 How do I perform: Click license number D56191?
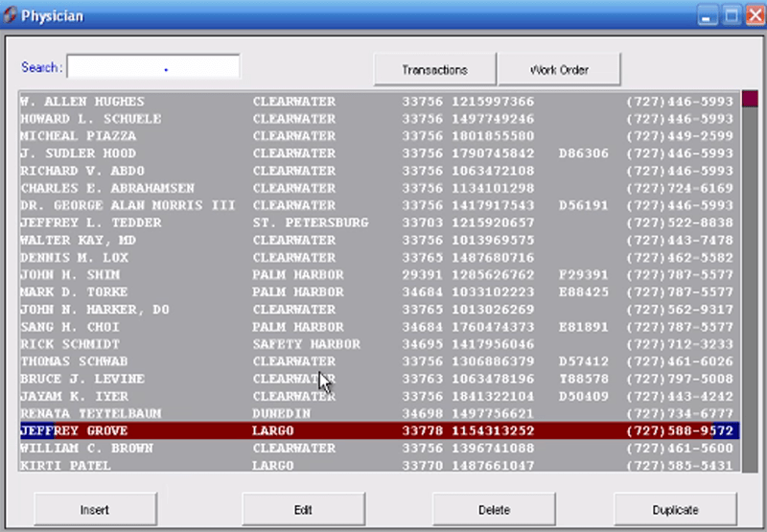coord(584,205)
